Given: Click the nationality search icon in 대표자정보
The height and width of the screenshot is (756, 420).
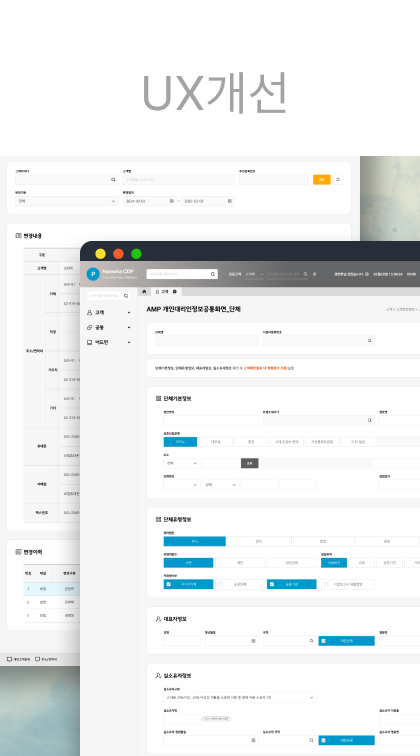Looking at the screenshot, I should tap(312, 641).
